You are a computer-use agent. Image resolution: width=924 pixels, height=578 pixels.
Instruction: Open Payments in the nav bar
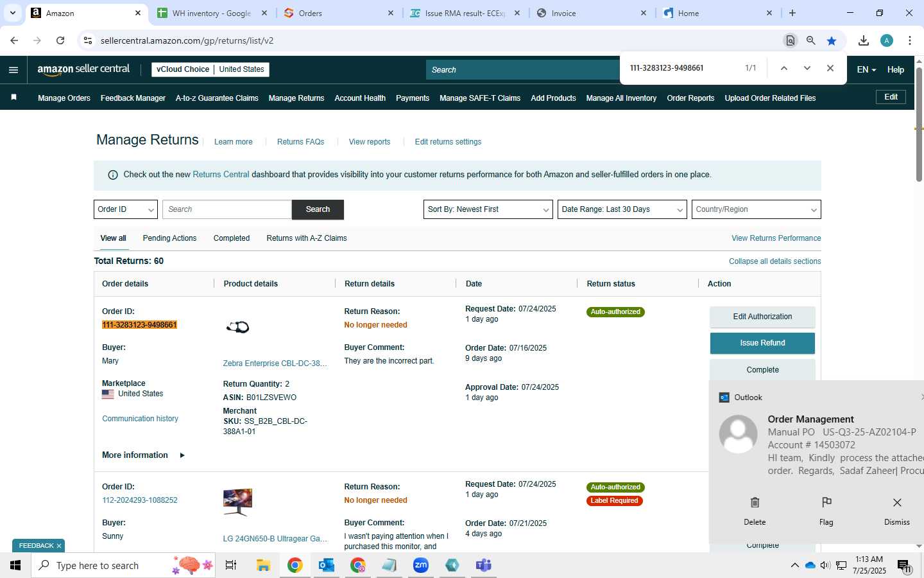(413, 98)
